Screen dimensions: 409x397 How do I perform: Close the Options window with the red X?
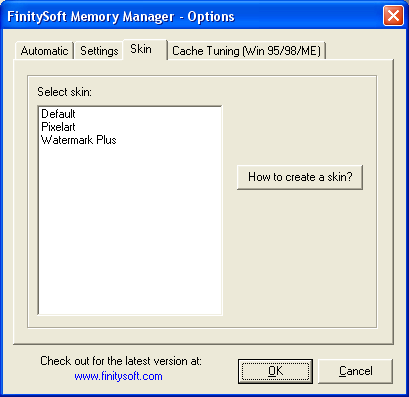tap(393, 15)
